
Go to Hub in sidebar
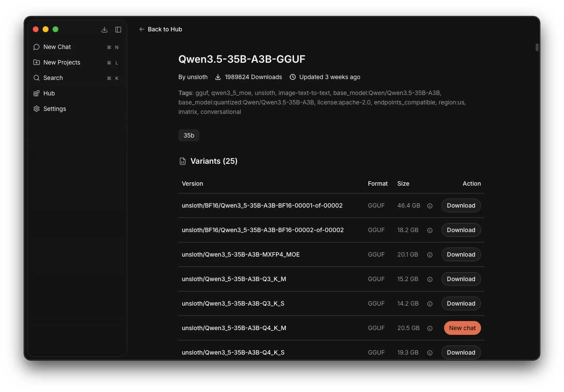click(77, 93)
